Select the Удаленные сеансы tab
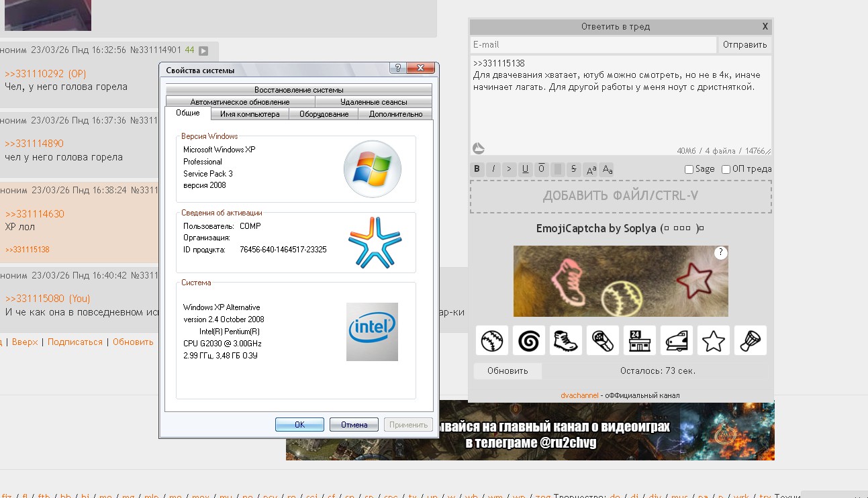The image size is (868, 498). pos(373,102)
